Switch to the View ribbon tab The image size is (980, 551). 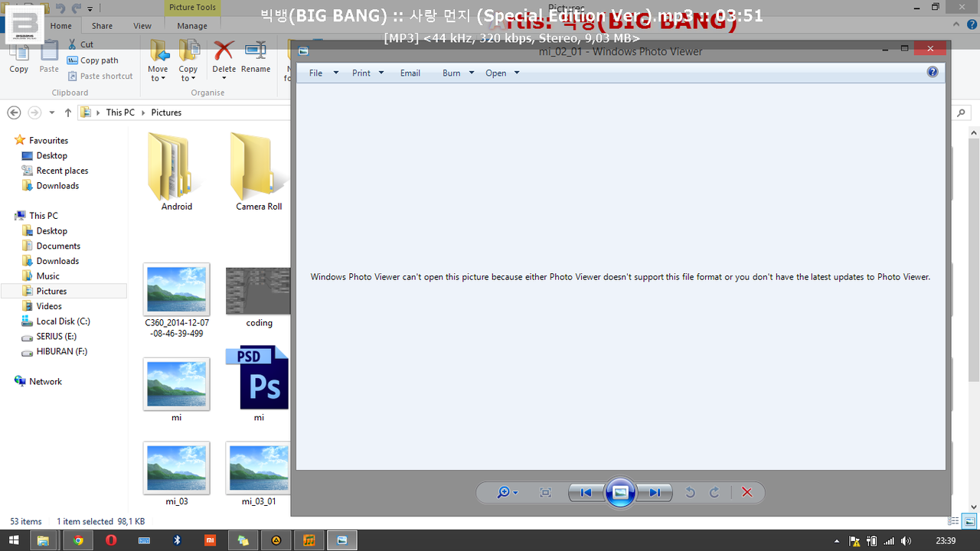[142, 26]
